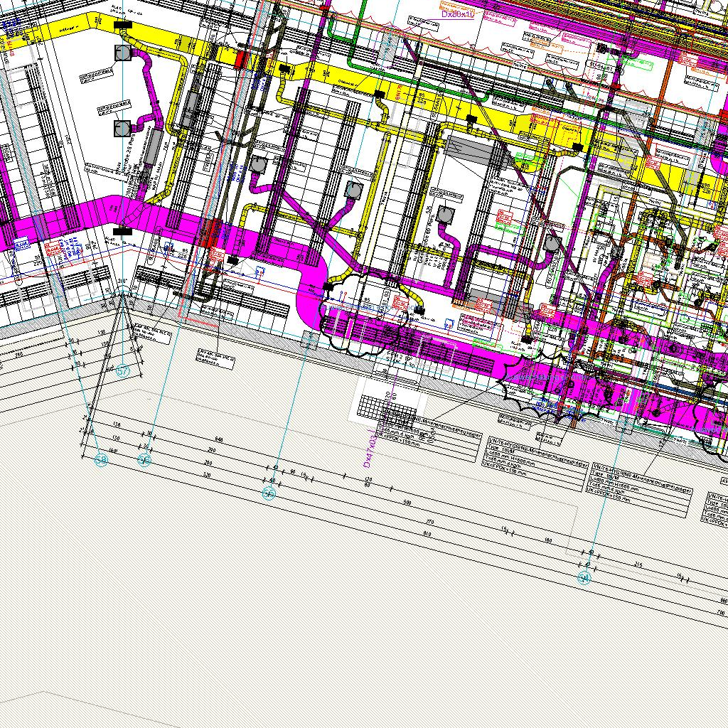
Task: Select the 320 dimension value
Action: coord(207,473)
